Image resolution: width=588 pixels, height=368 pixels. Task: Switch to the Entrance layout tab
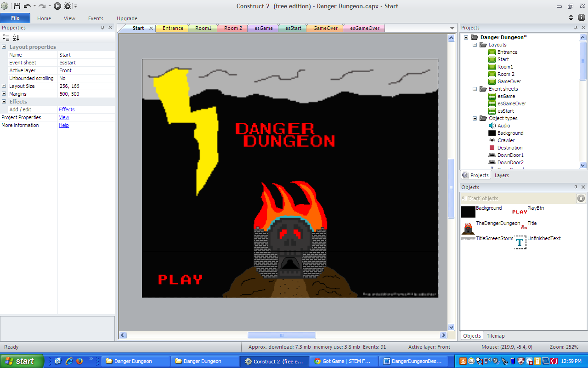coord(173,28)
